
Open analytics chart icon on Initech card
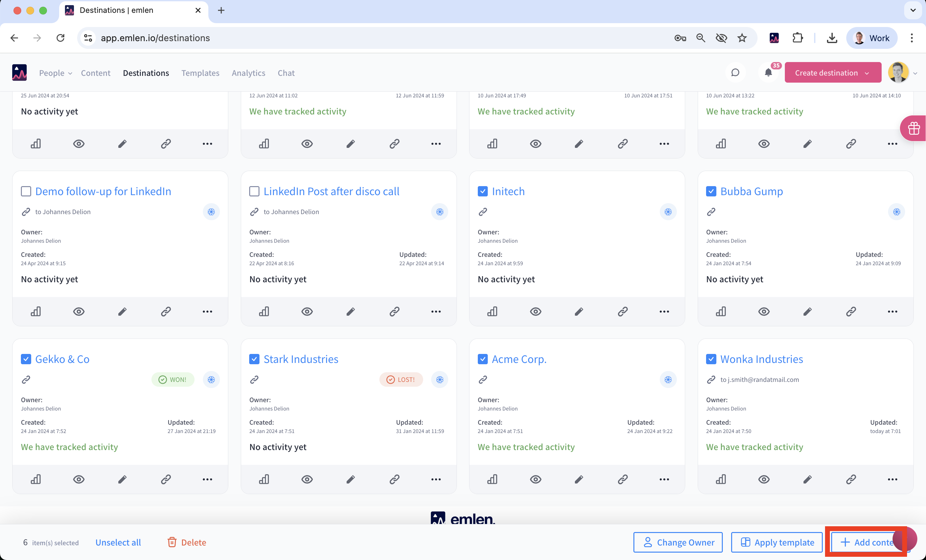(492, 311)
